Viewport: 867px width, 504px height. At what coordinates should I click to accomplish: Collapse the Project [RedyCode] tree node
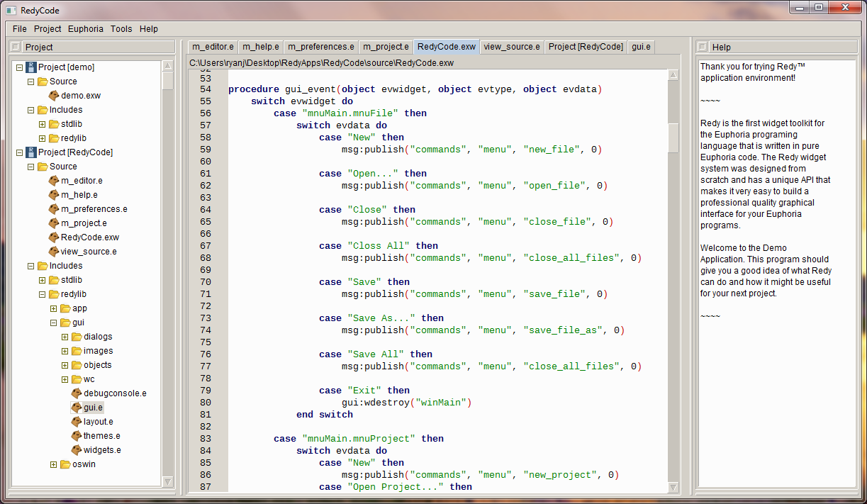pyautogui.click(x=19, y=152)
